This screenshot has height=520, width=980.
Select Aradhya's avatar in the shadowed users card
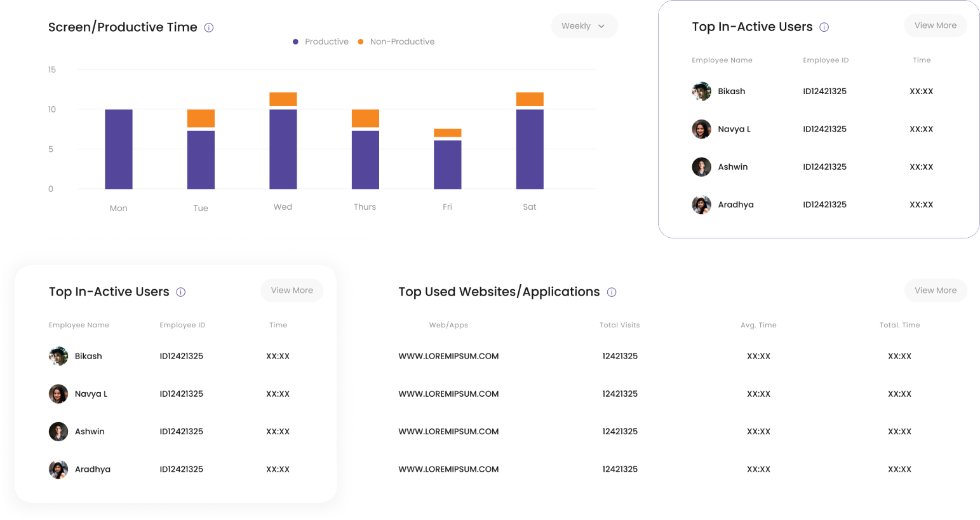[x=58, y=470]
